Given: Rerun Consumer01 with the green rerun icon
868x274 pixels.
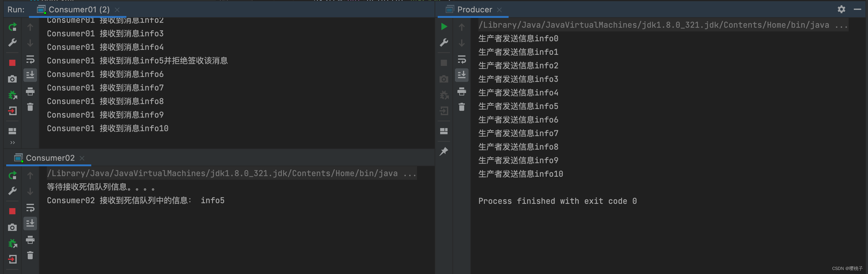Looking at the screenshot, I should coord(12,26).
